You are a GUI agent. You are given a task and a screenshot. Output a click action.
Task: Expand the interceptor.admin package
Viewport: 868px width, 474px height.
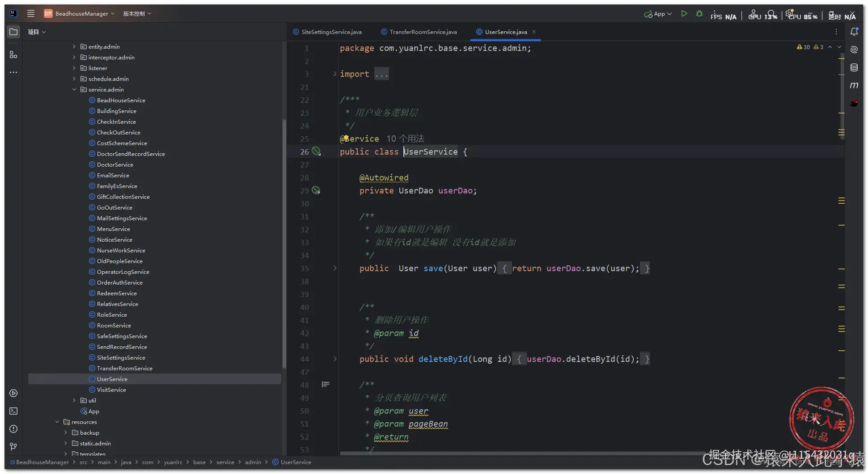[x=74, y=57]
